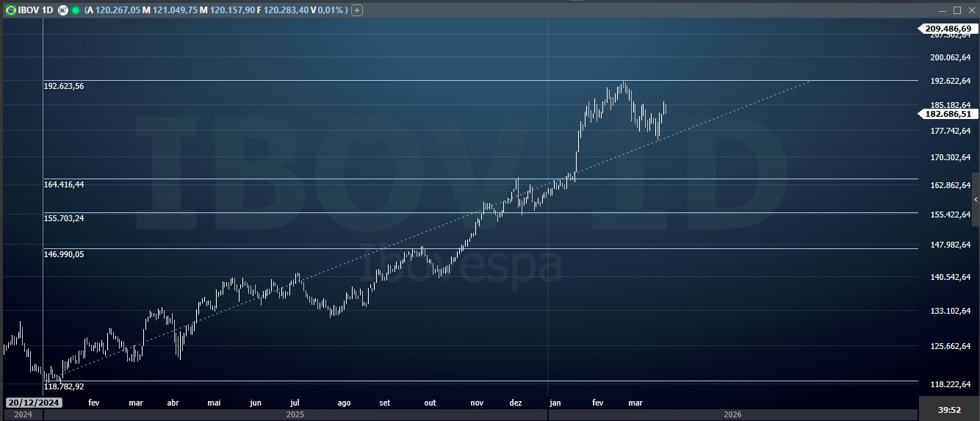Click the 2025 year bar in timeline
Viewport: 980px width, 421px height.
coord(295,415)
